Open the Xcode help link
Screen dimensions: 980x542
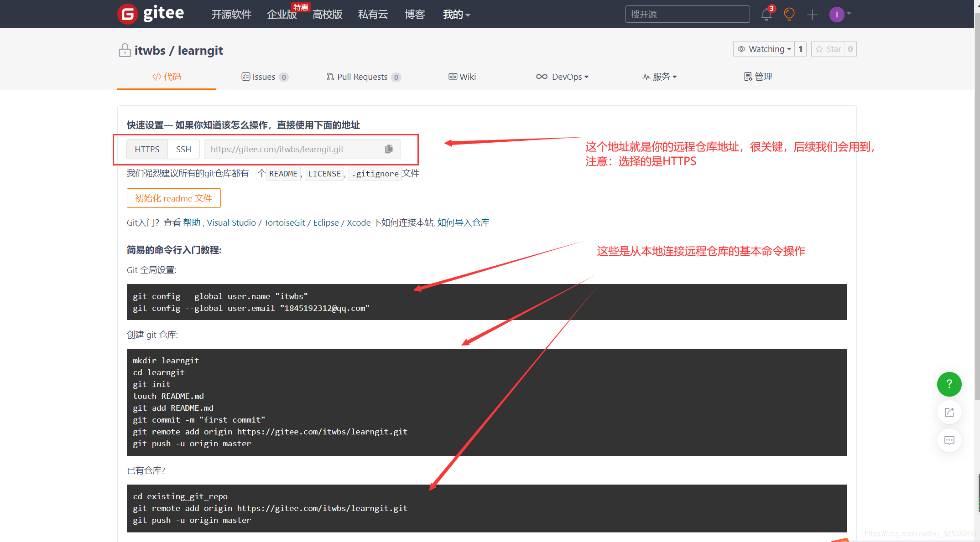click(359, 222)
